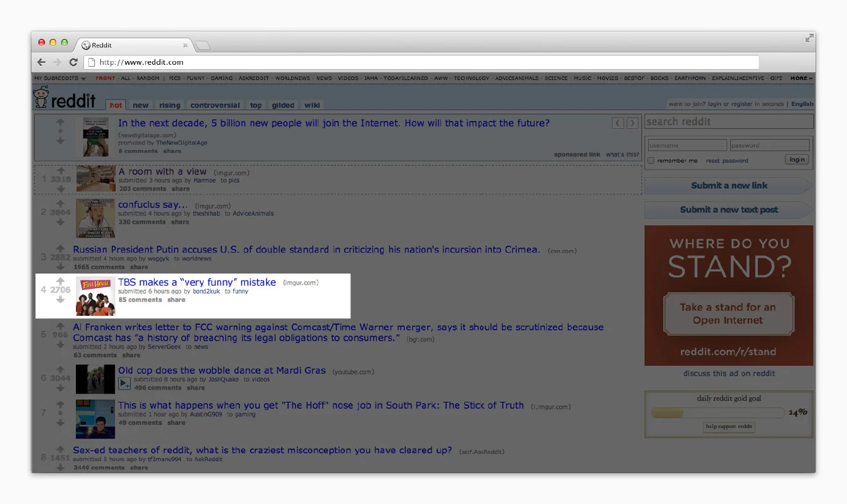Upvote the Sex-ed teachers AskReddit post
The height and width of the screenshot is (504, 847).
pos(60,449)
